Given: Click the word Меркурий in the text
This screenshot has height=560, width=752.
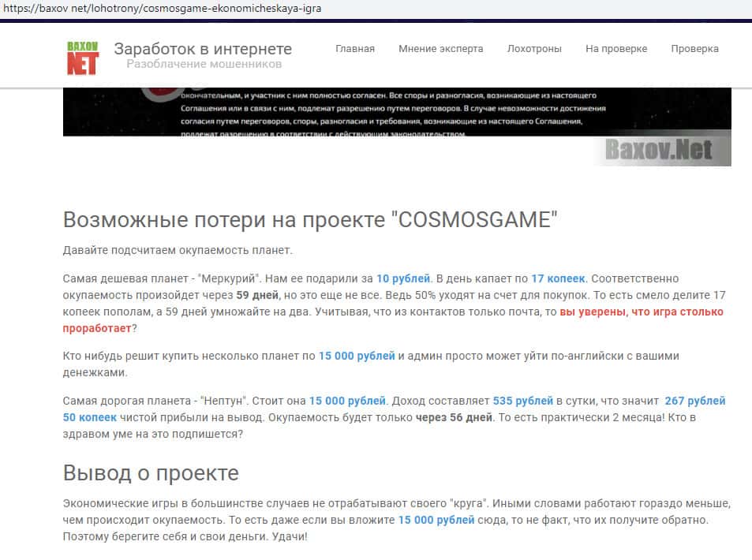Looking at the screenshot, I should point(230,278).
